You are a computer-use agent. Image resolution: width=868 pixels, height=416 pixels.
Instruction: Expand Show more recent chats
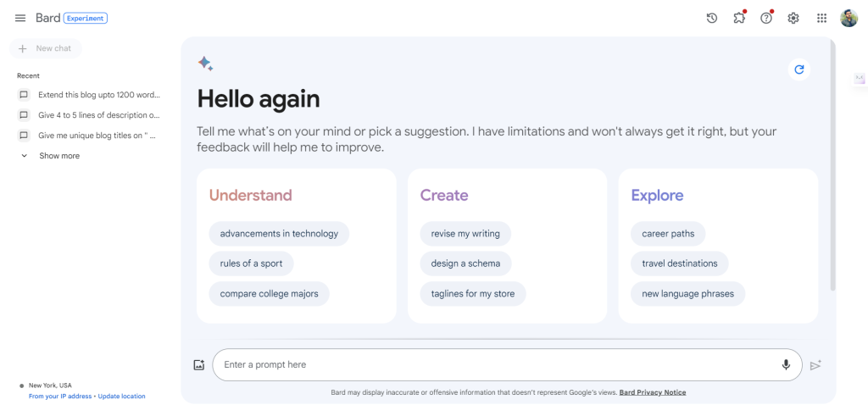click(58, 156)
